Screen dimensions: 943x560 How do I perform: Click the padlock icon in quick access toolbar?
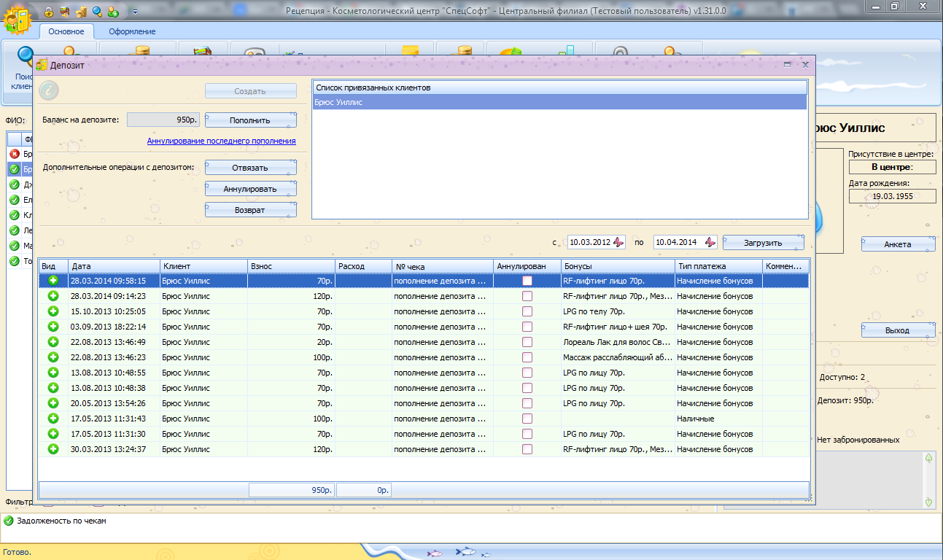(x=49, y=12)
